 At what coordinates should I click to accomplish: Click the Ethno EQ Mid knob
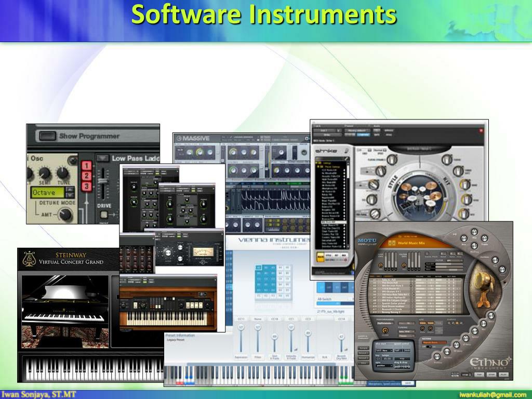(474, 232)
